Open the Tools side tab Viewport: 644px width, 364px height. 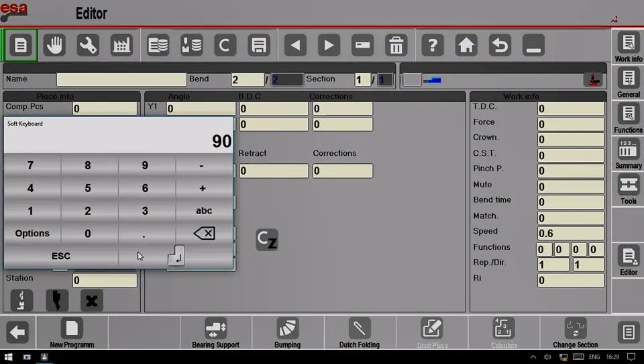click(629, 189)
